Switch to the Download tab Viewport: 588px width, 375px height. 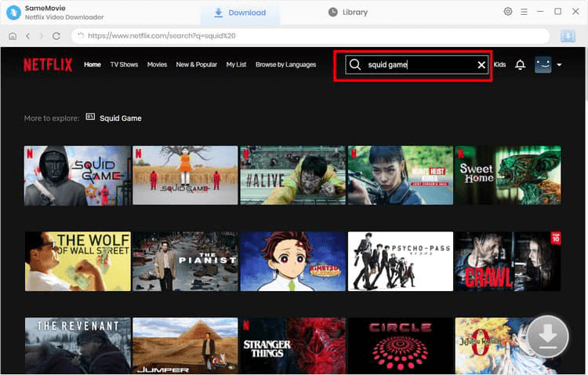tap(239, 13)
